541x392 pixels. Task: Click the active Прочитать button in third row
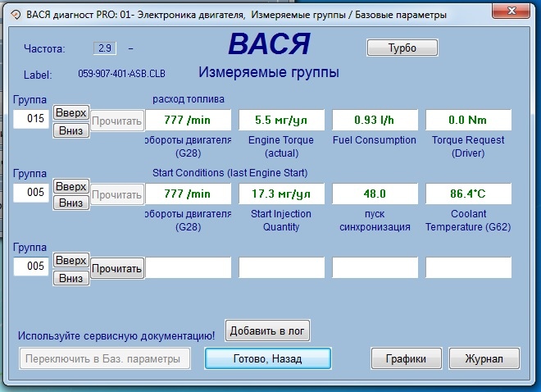pyautogui.click(x=117, y=268)
